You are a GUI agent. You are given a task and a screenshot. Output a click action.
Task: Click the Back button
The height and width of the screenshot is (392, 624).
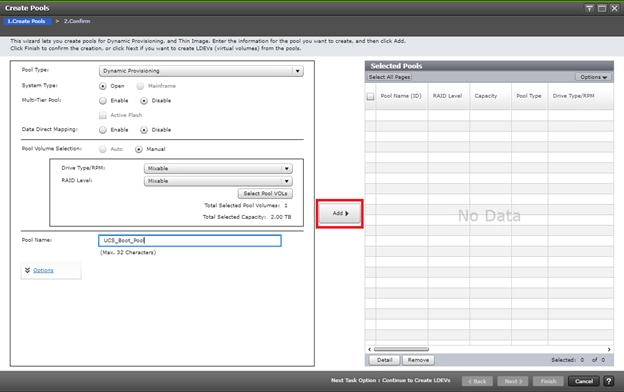coord(477,381)
